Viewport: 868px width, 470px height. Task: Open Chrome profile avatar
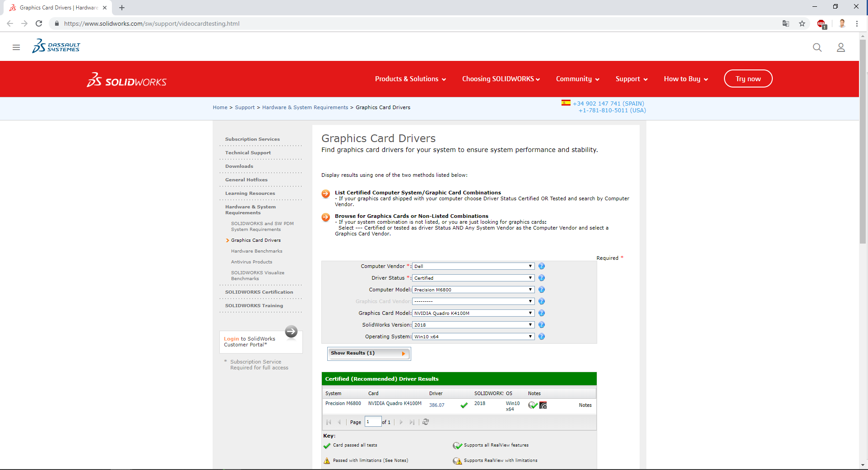(842, 23)
